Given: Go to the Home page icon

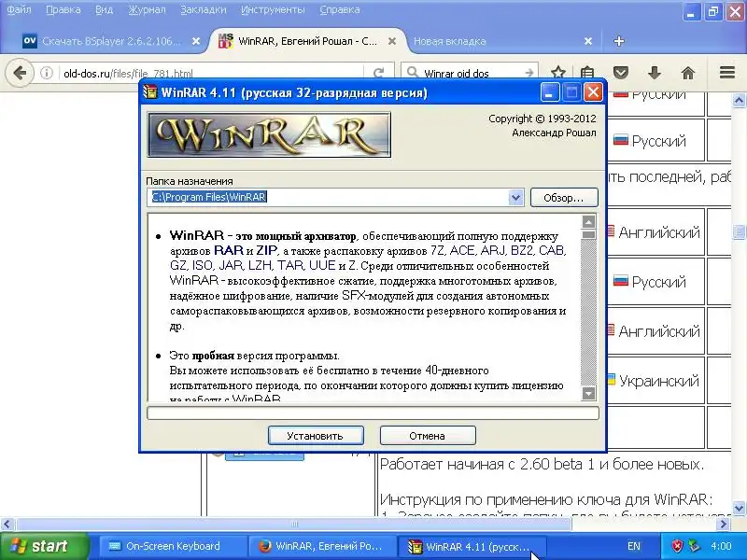Looking at the screenshot, I should pyautogui.click(x=688, y=73).
